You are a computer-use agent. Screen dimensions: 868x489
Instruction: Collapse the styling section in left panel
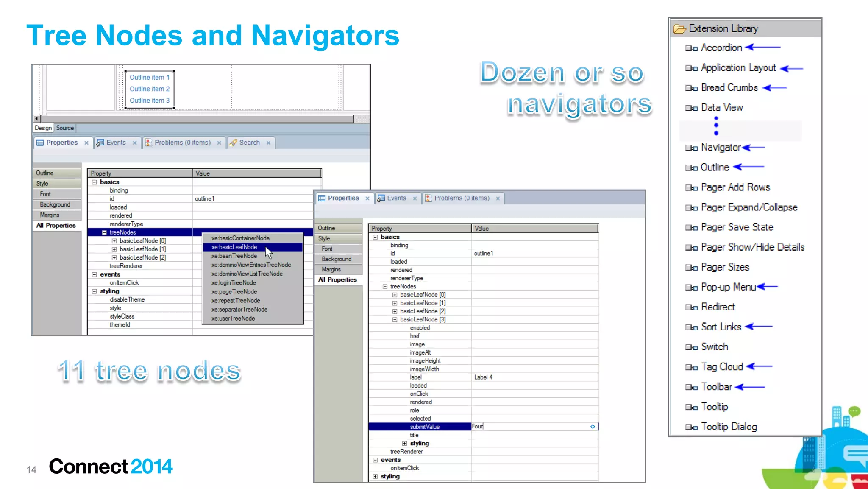pos(95,291)
